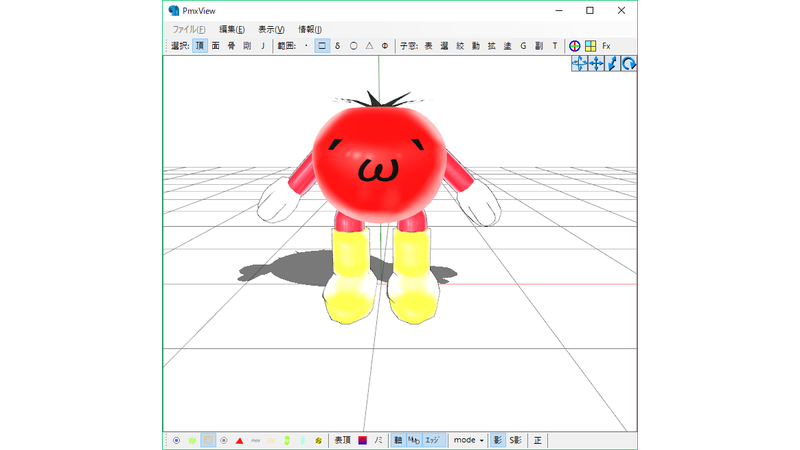Open the 表示(V) view menu

(x=271, y=29)
